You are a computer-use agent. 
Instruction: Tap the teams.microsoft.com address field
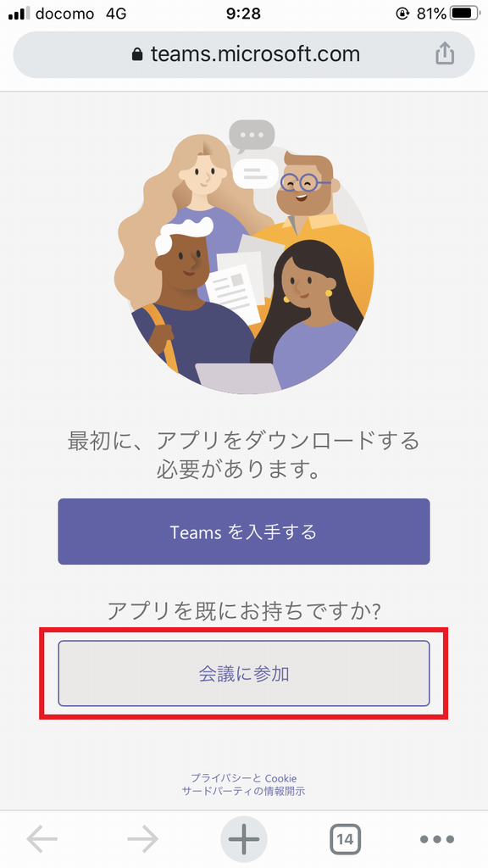point(244,54)
